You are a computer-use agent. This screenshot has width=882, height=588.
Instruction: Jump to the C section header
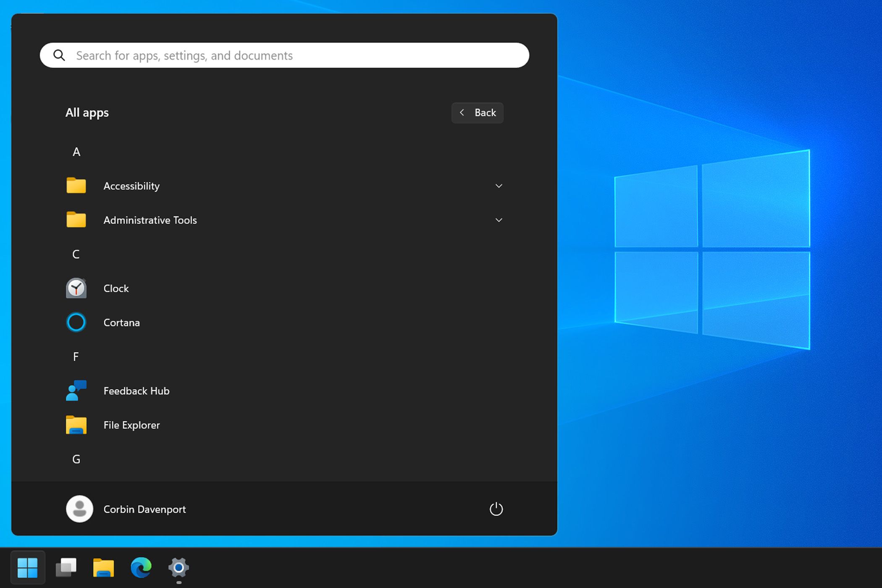pos(76,254)
